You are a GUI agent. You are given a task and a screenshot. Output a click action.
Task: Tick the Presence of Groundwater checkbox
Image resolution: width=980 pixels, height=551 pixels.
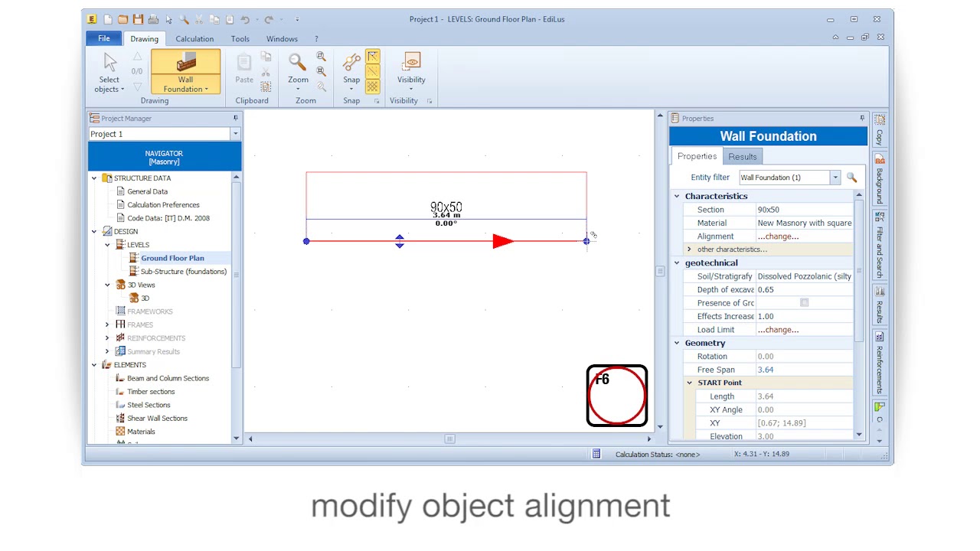pyautogui.click(x=804, y=303)
